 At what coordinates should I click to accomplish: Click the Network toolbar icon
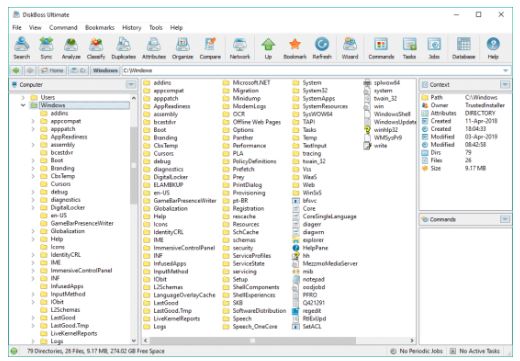pos(240,48)
